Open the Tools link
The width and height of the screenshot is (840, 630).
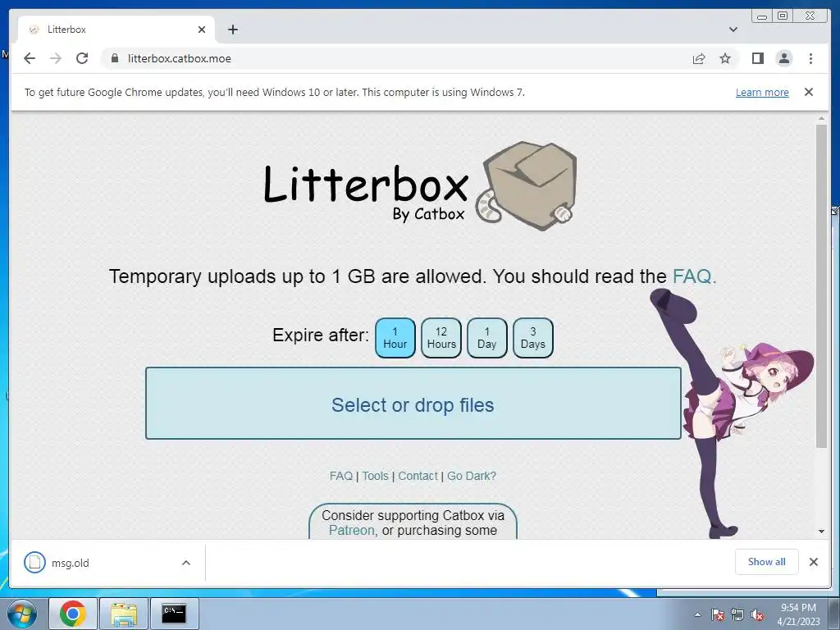pyautogui.click(x=375, y=477)
